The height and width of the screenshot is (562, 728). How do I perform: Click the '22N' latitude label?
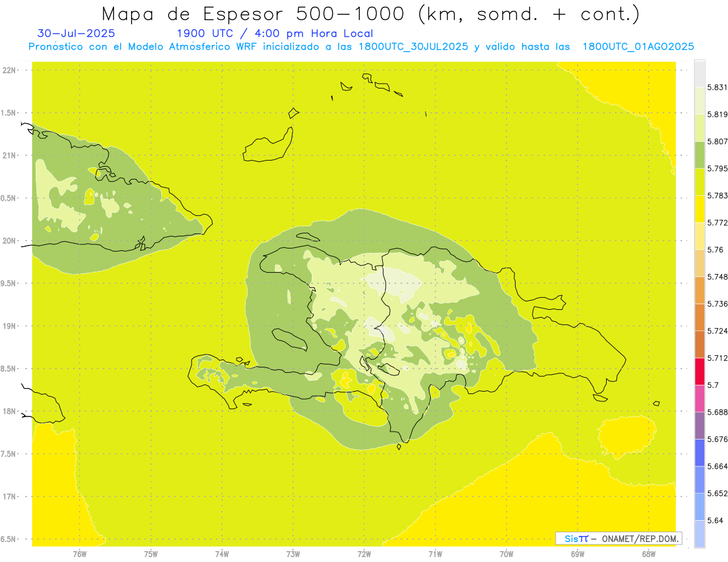(10, 70)
